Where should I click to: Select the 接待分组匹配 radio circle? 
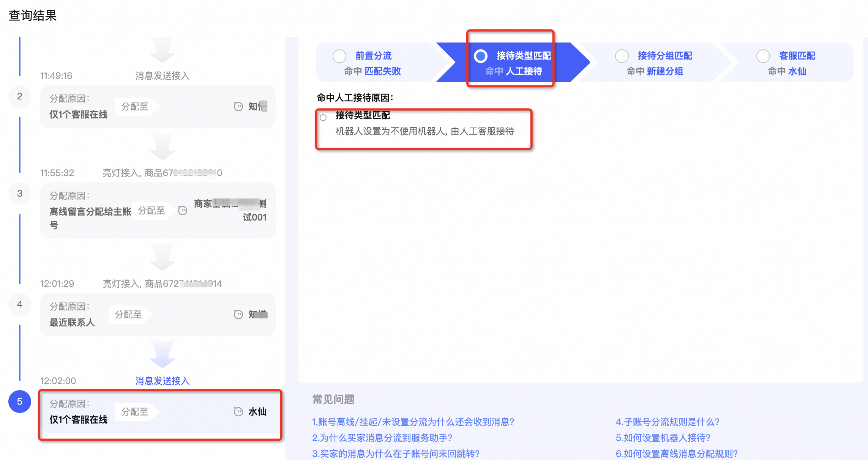pyautogui.click(x=622, y=56)
